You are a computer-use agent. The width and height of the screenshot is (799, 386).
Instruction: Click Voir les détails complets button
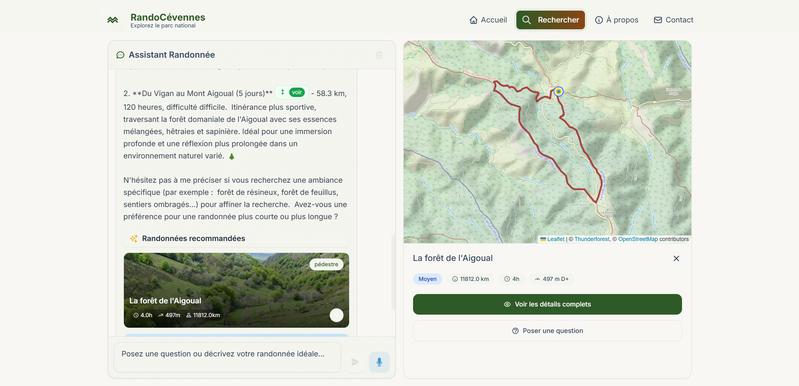click(x=547, y=304)
